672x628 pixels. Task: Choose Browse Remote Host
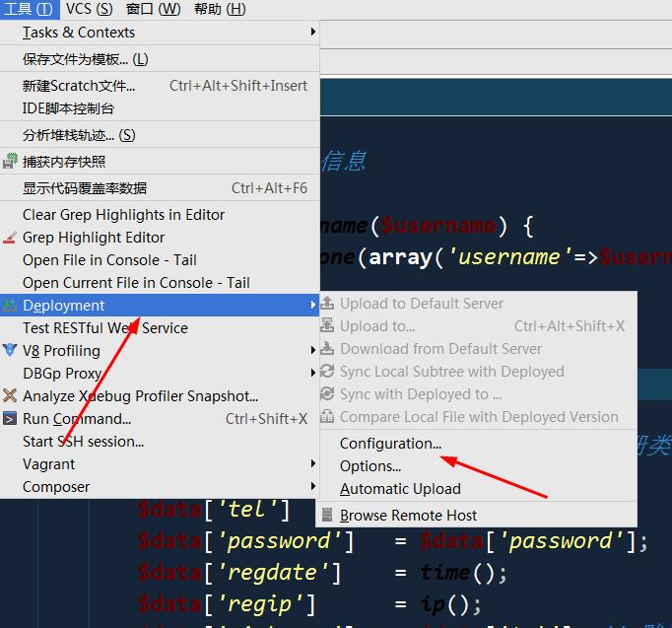[x=476, y=516]
